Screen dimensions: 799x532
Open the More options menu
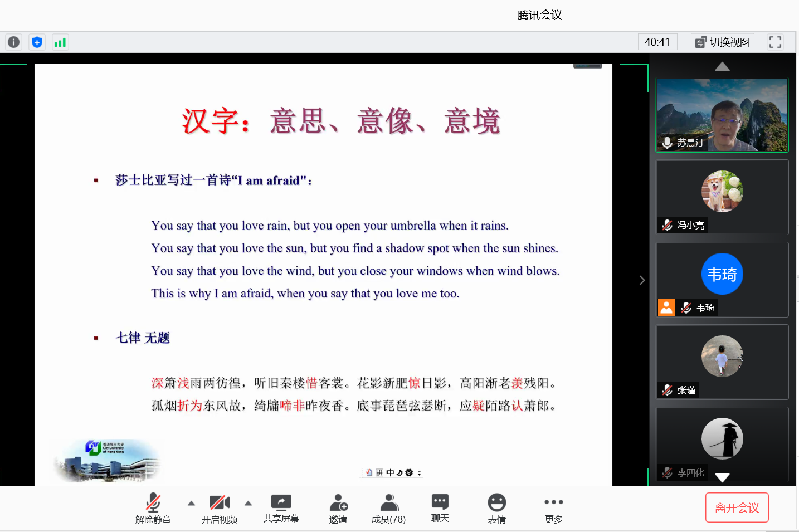pyautogui.click(x=553, y=509)
